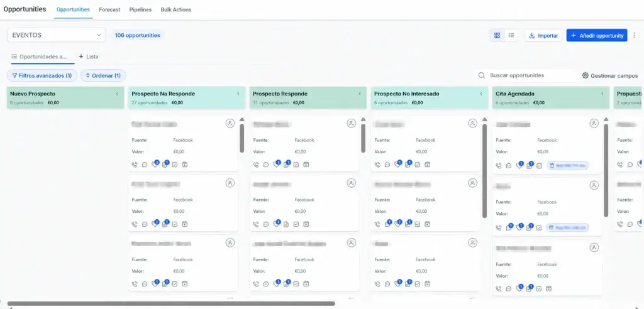Open tags badge showing 2 on first Prospecto No Responde card
The width and height of the screenshot is (644, 309).
(x=155, y=164)
